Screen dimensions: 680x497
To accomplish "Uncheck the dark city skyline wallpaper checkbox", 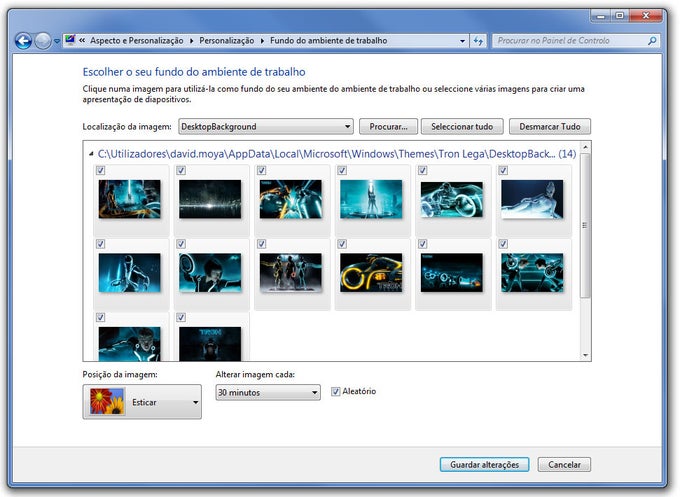I will point(181,170).
